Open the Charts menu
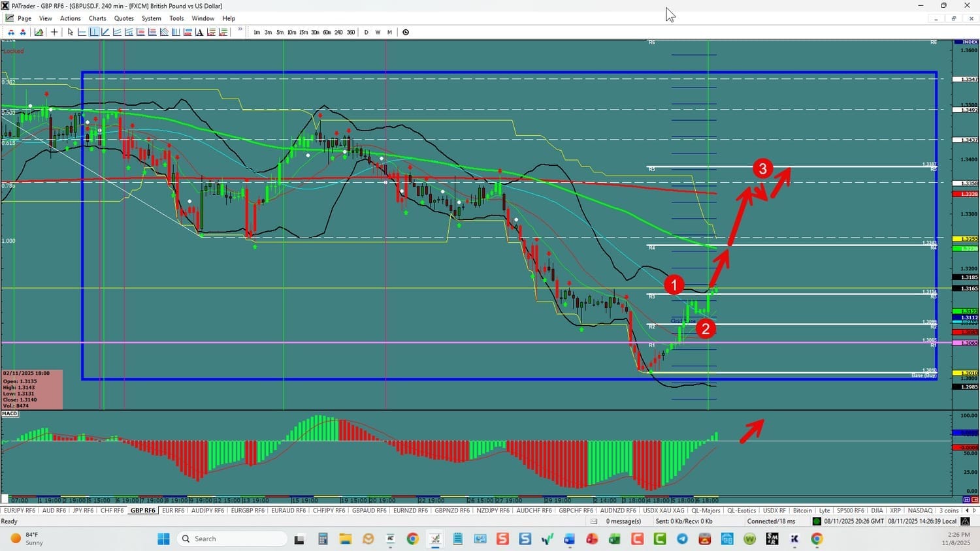Viewport: 980px width, 551px height. tap(97, 18)
